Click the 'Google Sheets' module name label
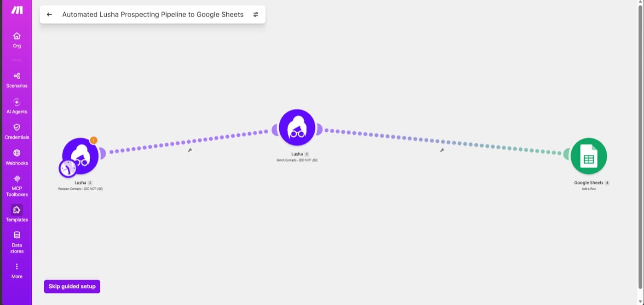The width and height of the screenshot is (644, 305). (588, 183)
